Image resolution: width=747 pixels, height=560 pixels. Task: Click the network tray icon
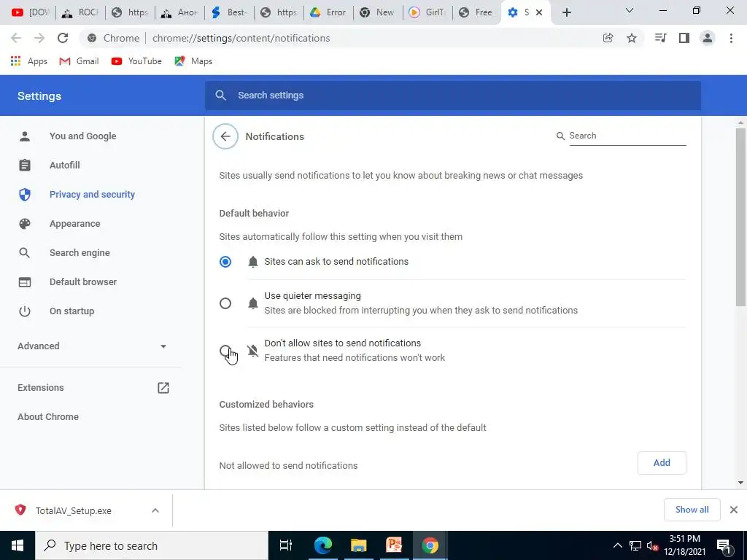point(635,545)
